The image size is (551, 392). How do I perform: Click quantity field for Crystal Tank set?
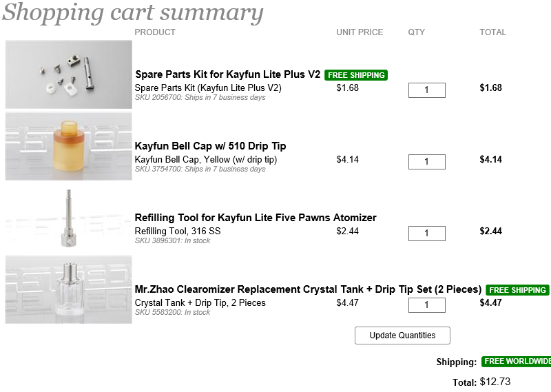[426, 305]
